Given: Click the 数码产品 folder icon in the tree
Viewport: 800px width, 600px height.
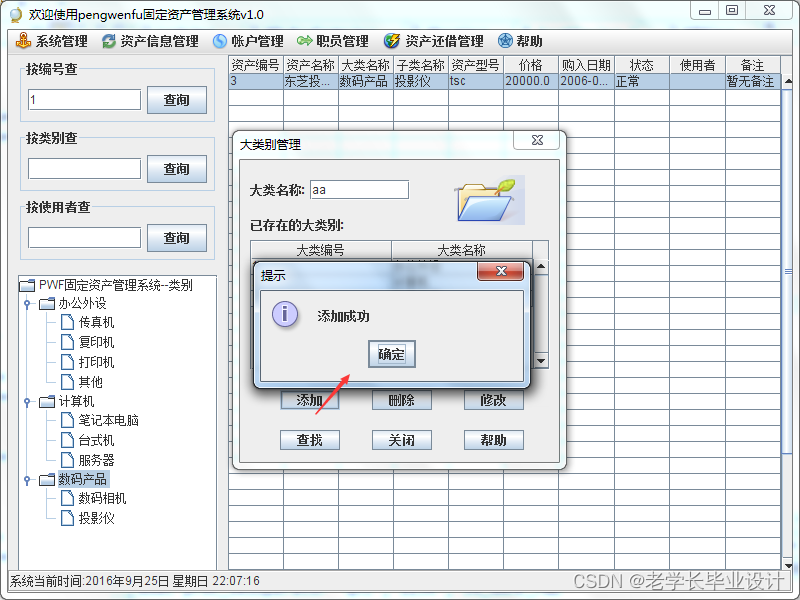Looking at the screenshot, I should click(49, 478).
